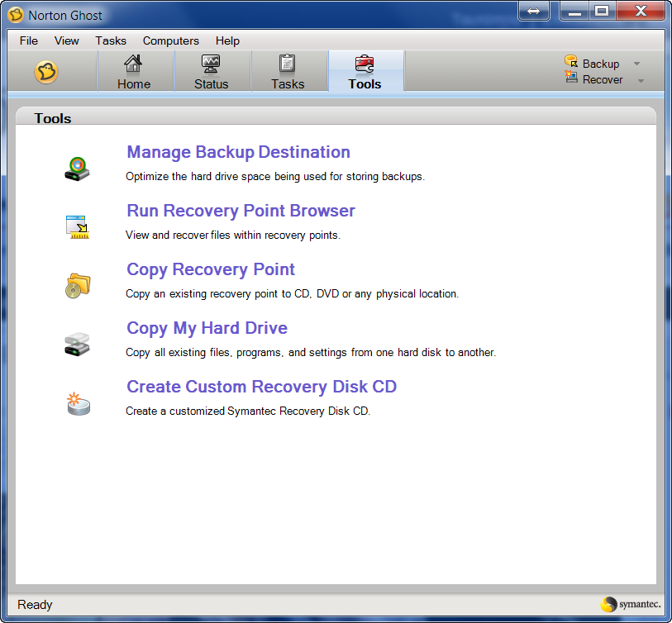Viewport: 672px width, 623px height.
Task: Open the Manage Backup Destination link
Action: click(238, 152)
